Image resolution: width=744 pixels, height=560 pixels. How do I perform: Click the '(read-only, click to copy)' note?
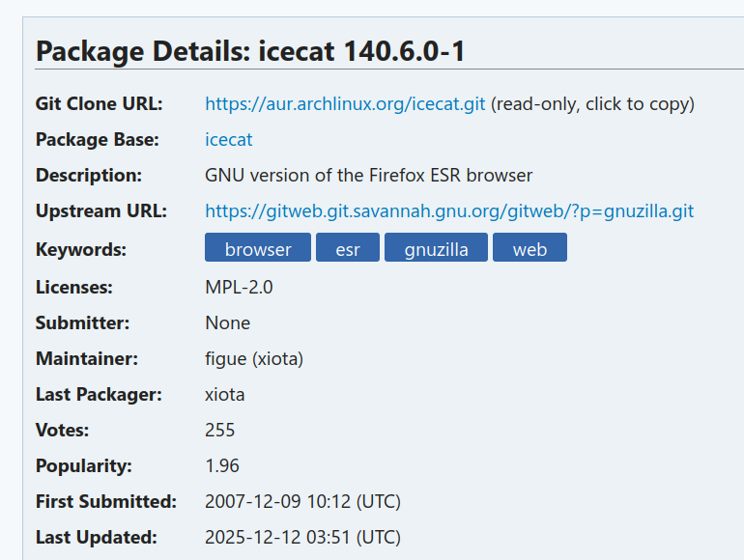[592, 104]
